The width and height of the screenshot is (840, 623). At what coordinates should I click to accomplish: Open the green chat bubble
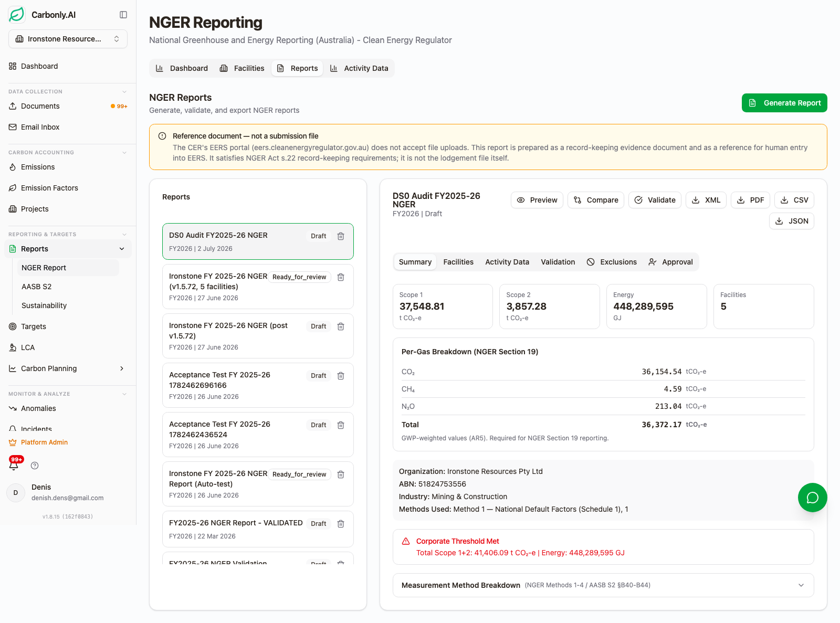pyautogui.click(x=813, y=498)
